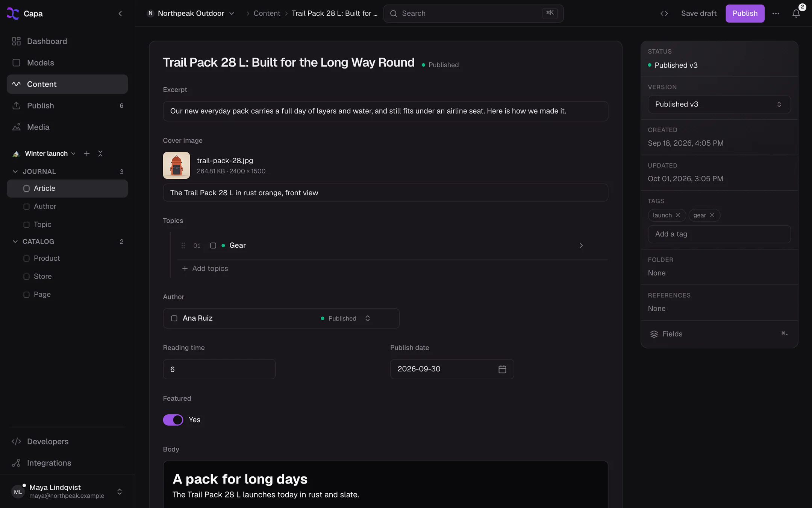Click the purple Publish button

click(x=745, y=14)
